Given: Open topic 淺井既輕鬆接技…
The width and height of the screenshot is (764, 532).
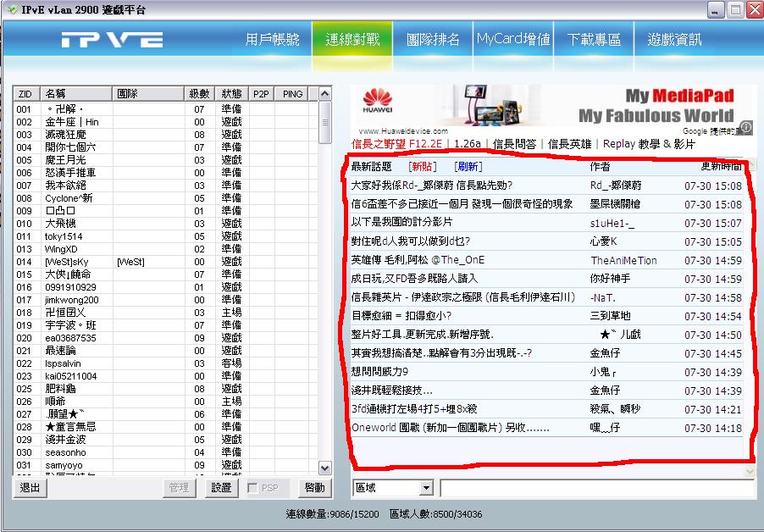Looking at the screenshot, I should point(392,391).
